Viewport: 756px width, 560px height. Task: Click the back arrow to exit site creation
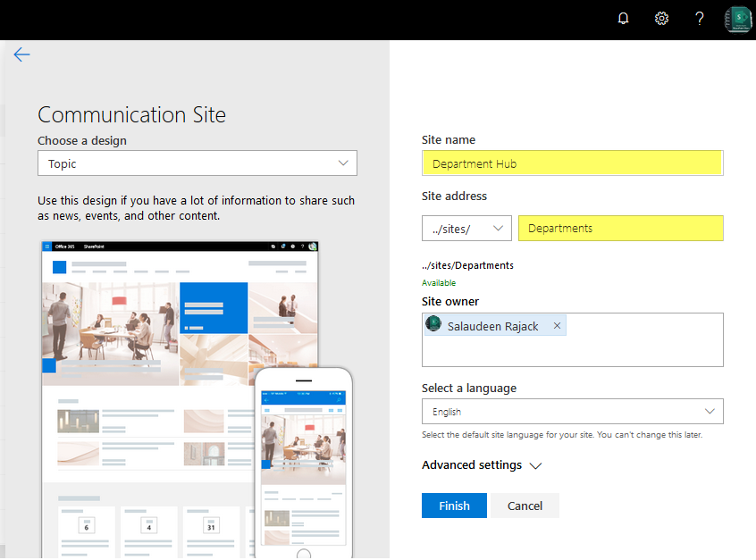pyautogui.click(x=21, y=54)
